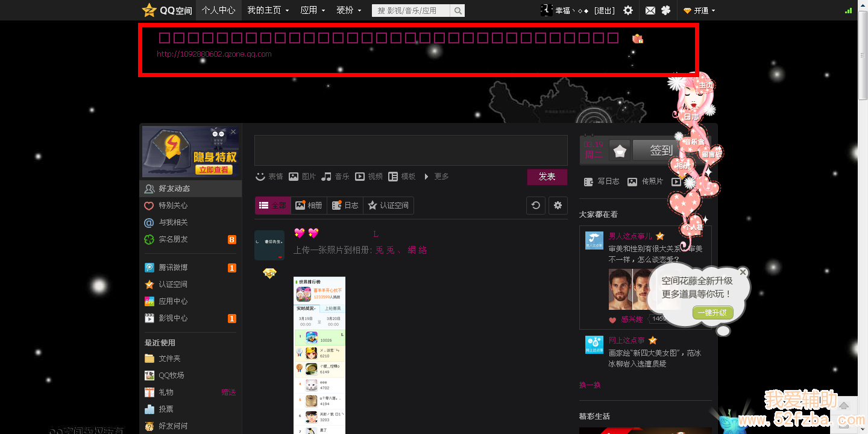Click the four-leaf clover icon in top bar
868x434 pixels.
pyautogui.click(x=665, y=10)
